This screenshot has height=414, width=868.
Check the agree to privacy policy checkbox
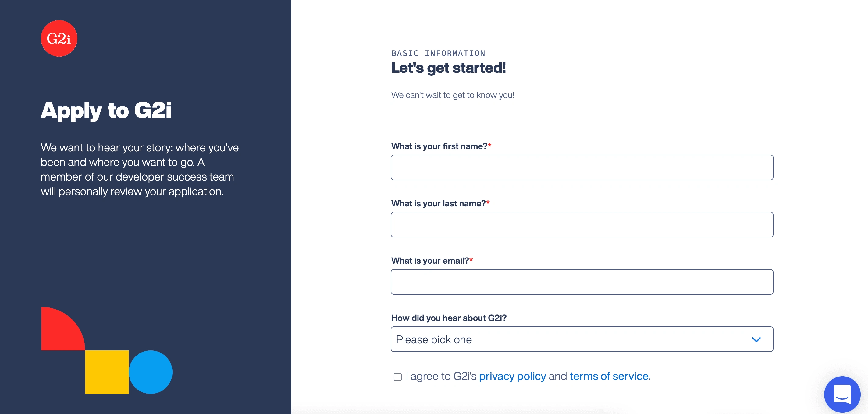398,377
